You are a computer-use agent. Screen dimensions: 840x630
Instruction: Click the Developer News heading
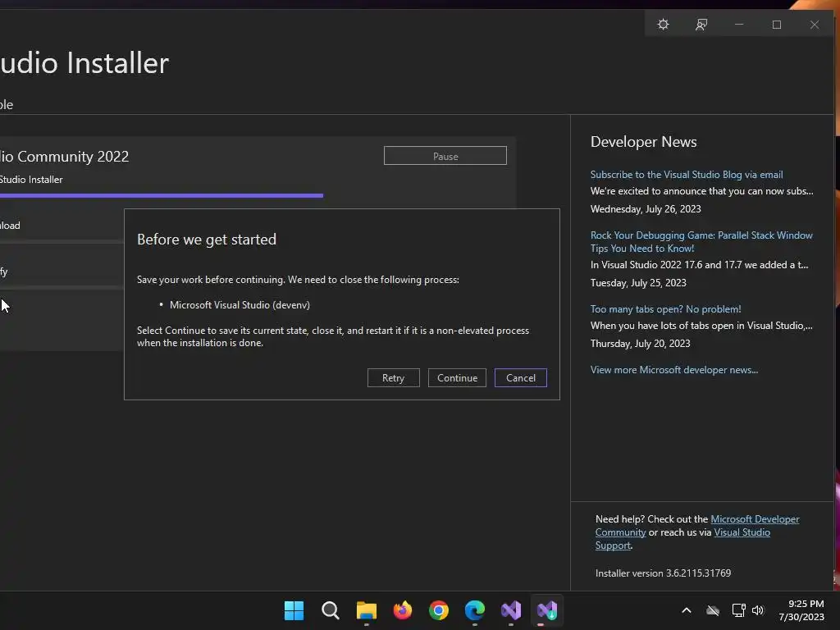pos(643,142)
